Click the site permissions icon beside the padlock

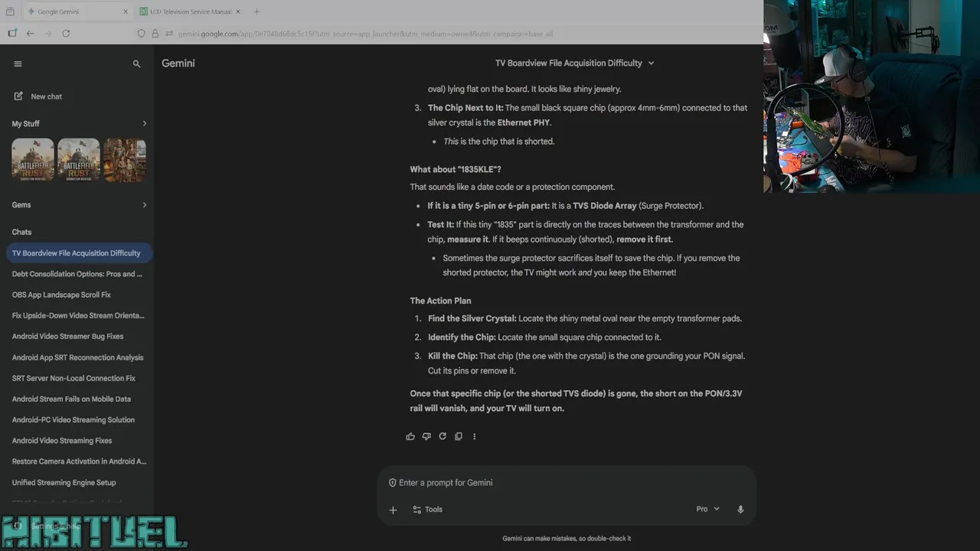169,34
